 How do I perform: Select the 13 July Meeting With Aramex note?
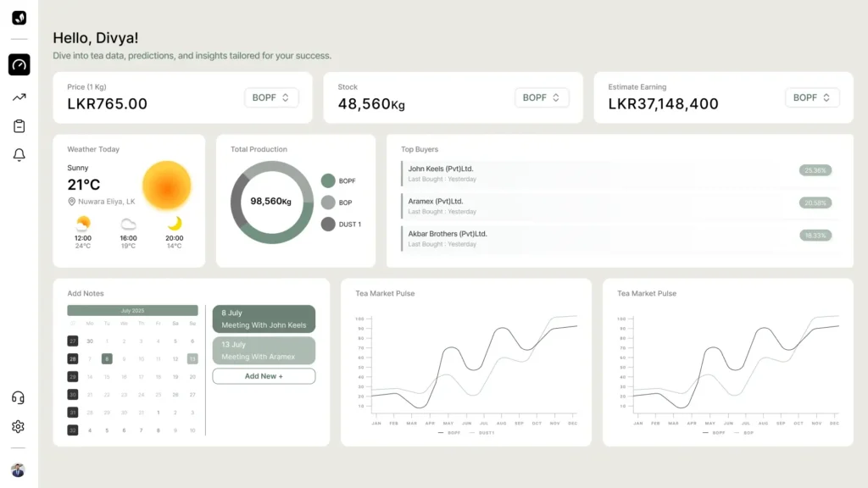point(264,351)
